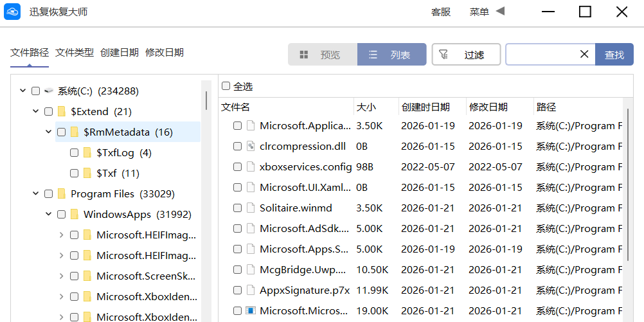Switch to the 文件类型 tab
This screenshot has height=322, width=644.
75,53
